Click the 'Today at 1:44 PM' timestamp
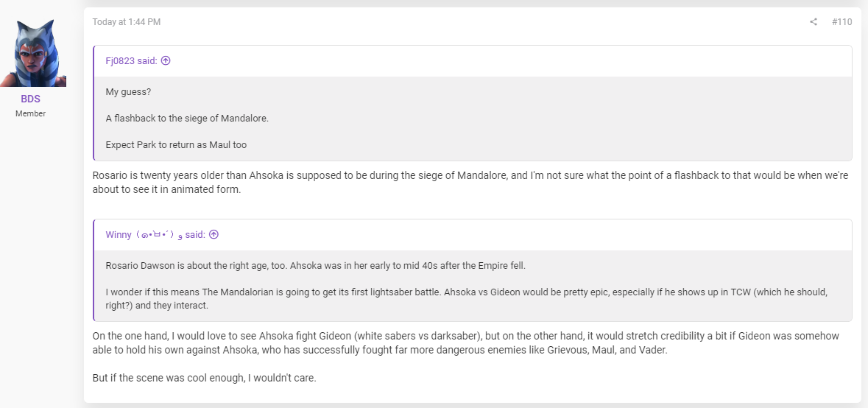This screenshot has width=868, height=408. pos(127,22)
